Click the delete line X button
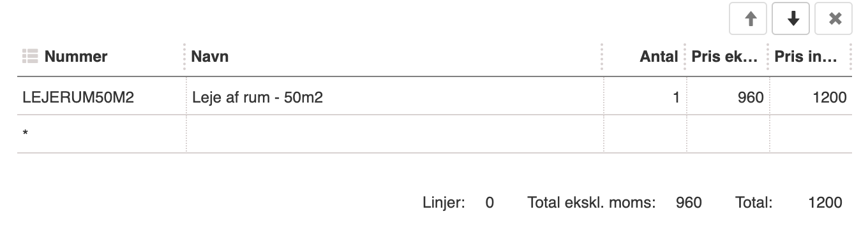 pyautogui.click(x=834, y=19)
